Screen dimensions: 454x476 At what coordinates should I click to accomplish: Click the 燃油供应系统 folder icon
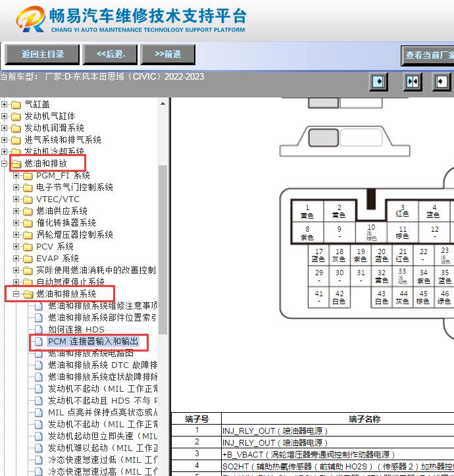28,211
